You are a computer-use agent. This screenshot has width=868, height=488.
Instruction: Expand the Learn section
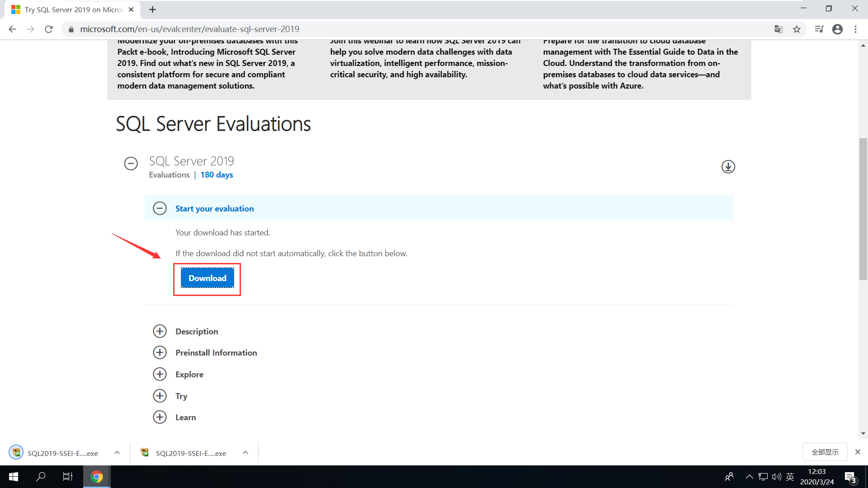pyautogui.click(x=160, y=417)
